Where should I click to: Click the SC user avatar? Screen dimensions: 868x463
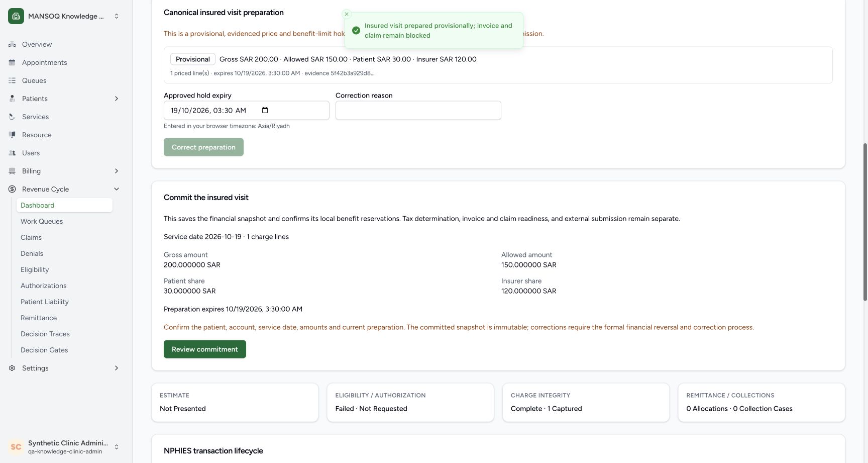click(x=16, y=447)
